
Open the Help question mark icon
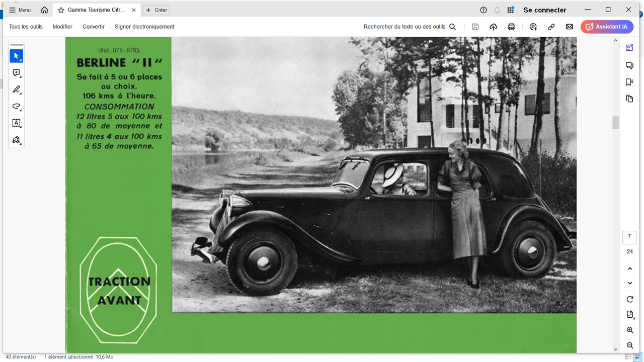[484, 10]
